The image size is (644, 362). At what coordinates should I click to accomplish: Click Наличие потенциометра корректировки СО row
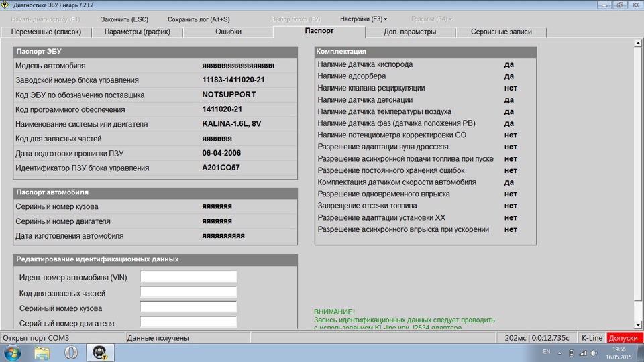point(425,135)
